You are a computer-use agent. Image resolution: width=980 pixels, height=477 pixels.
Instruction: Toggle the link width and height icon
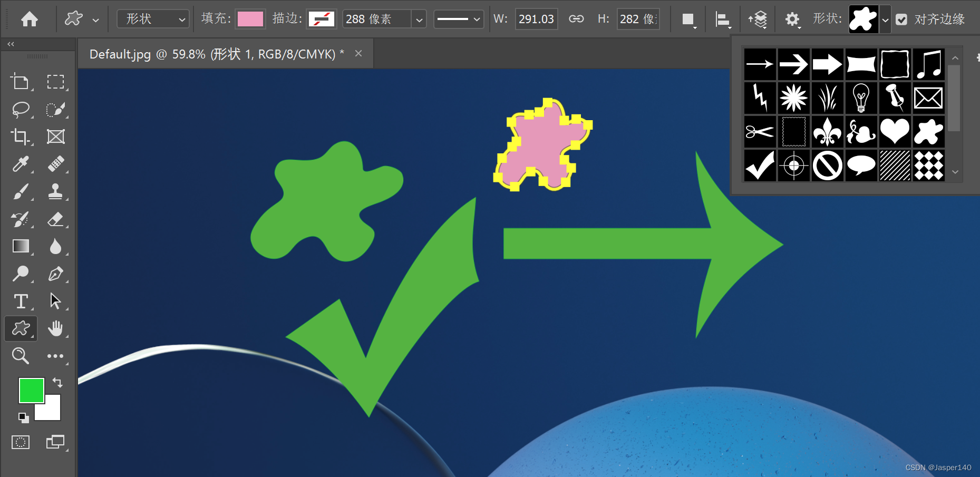tap(576, 20)
